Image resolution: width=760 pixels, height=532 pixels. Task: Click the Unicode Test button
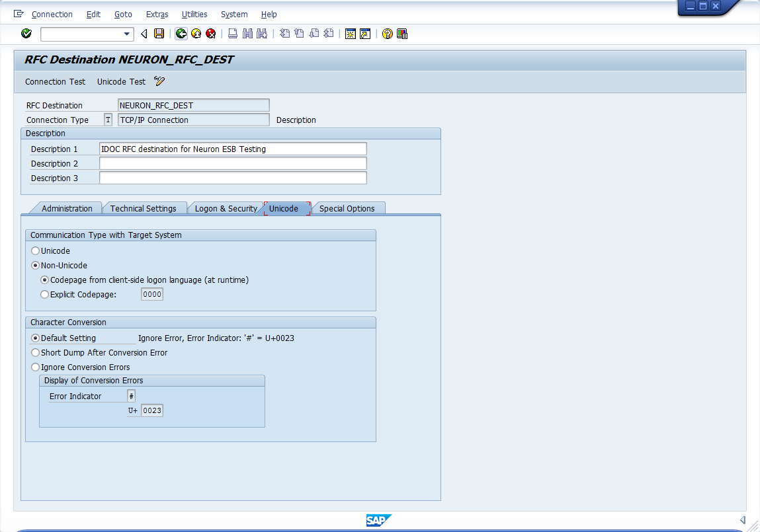(121, 82)
